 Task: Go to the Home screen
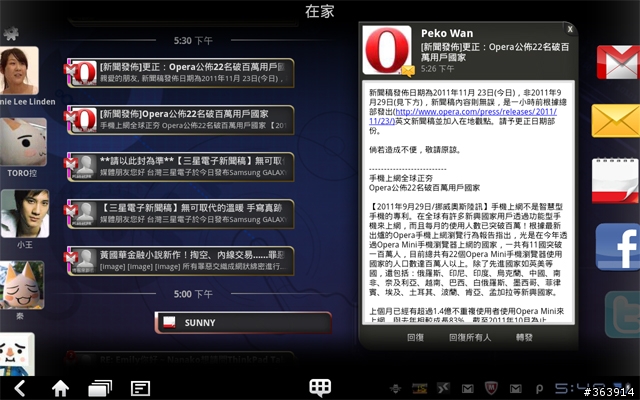pyautogui.click(x=60, y=388)
